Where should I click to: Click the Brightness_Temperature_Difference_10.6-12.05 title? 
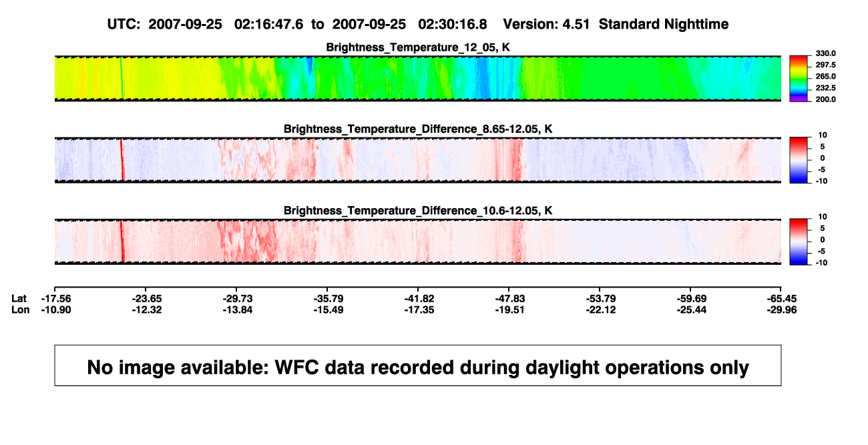pyautogui.click(x=418, y=211)
